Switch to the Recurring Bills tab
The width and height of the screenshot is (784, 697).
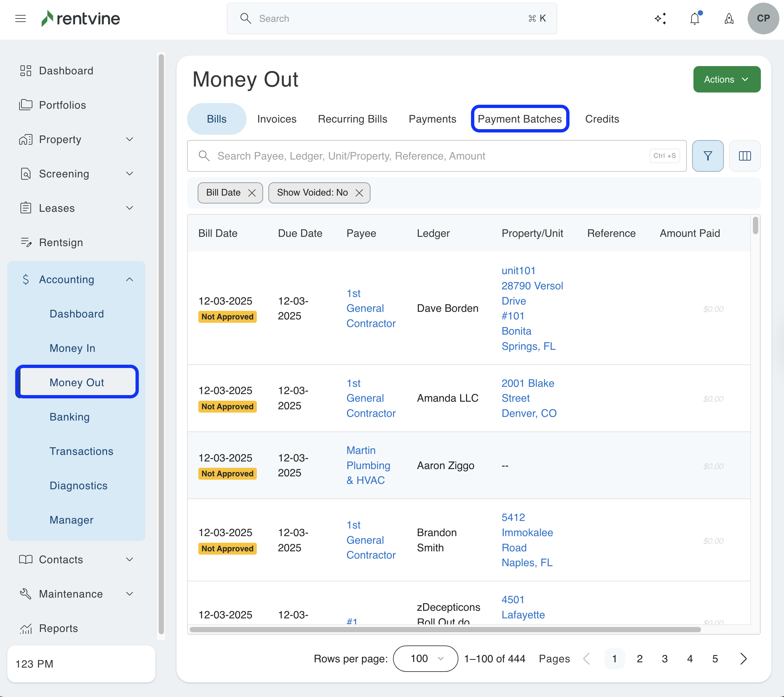(x=352, y=119)
